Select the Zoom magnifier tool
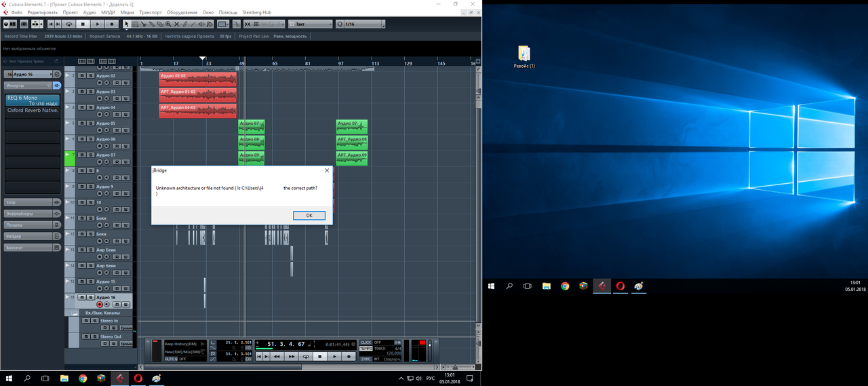 (168, 24)
